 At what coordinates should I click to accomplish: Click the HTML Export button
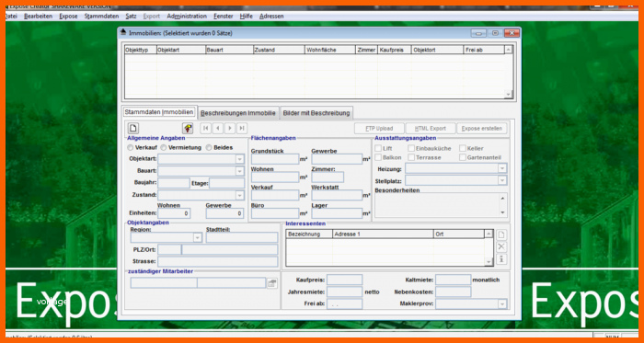pos(430,129)
